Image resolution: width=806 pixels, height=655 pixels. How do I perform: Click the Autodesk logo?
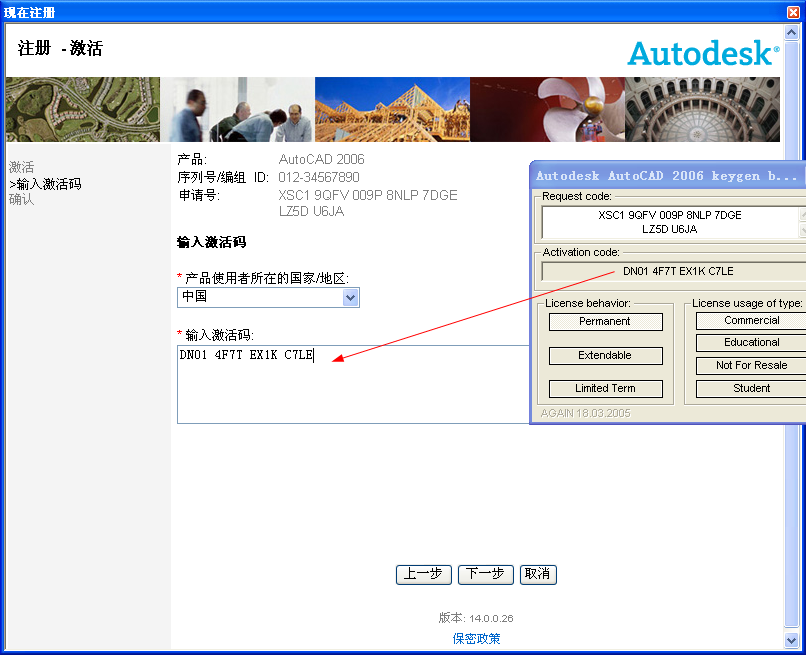tap(703, 53)
